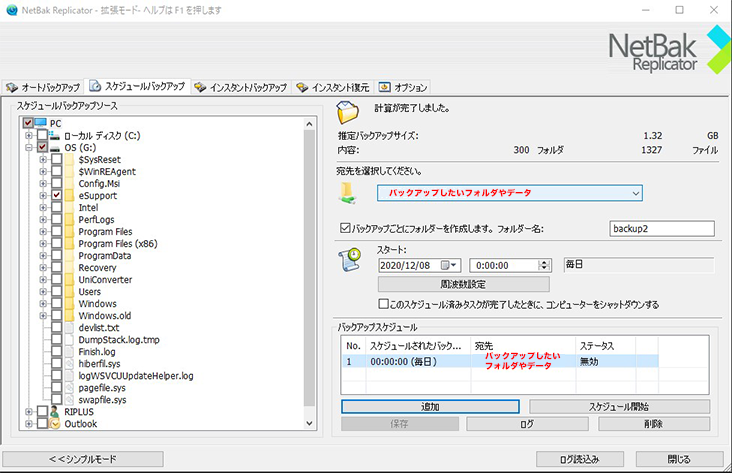Image resolution: width=732 pixels, height=473 pixels.
Task: Expand the local disk (C:) node
Action: 29,135
